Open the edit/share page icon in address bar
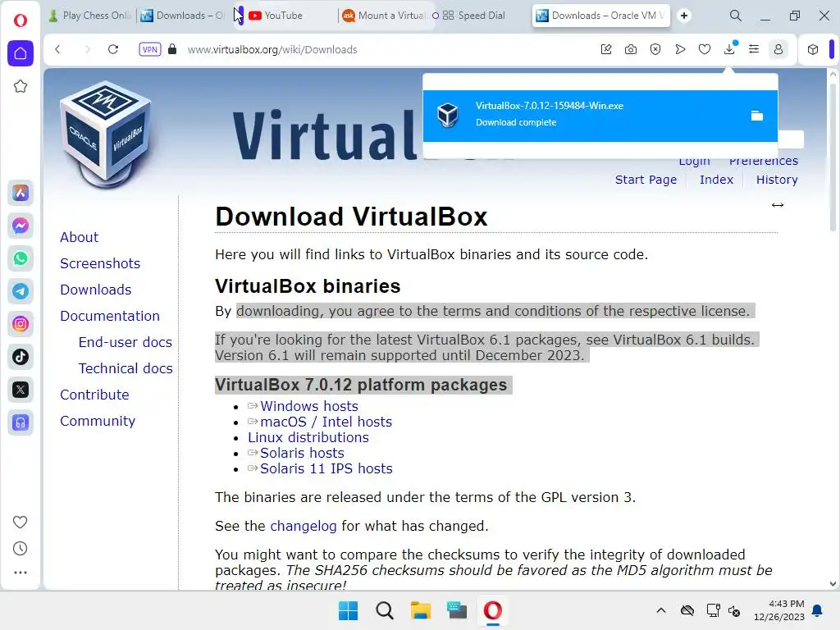This screenshot has width=840, height=630. click(606, 49)
